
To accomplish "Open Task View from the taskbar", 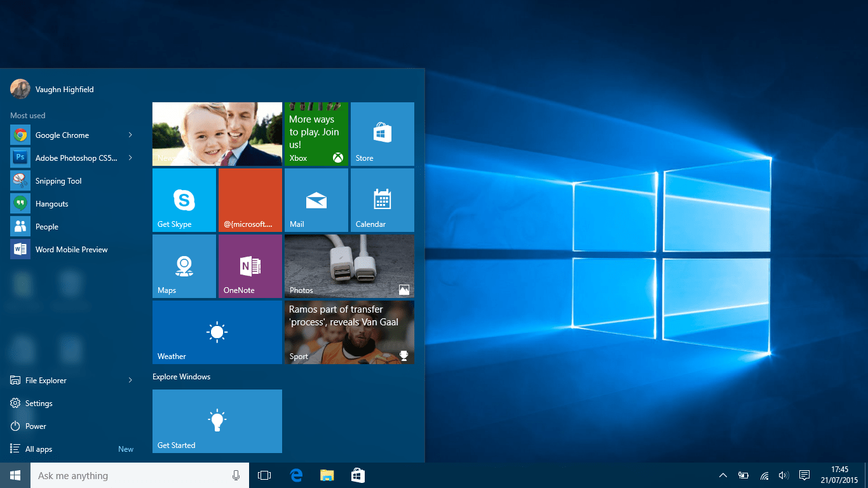I will [x=264, y=475].
